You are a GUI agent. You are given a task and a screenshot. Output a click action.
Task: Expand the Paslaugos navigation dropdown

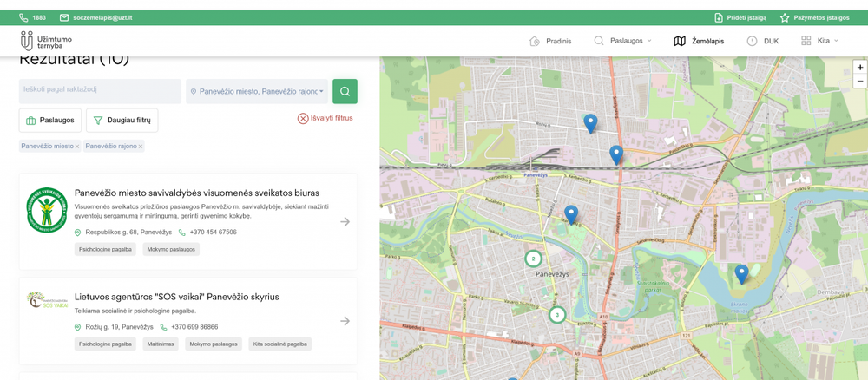[x=622, y=41]
